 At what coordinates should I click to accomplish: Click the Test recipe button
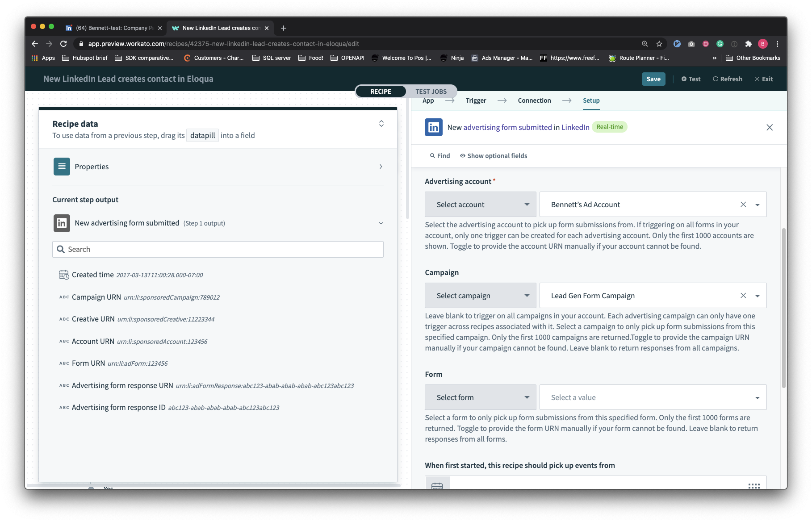[x=691, y=79]
